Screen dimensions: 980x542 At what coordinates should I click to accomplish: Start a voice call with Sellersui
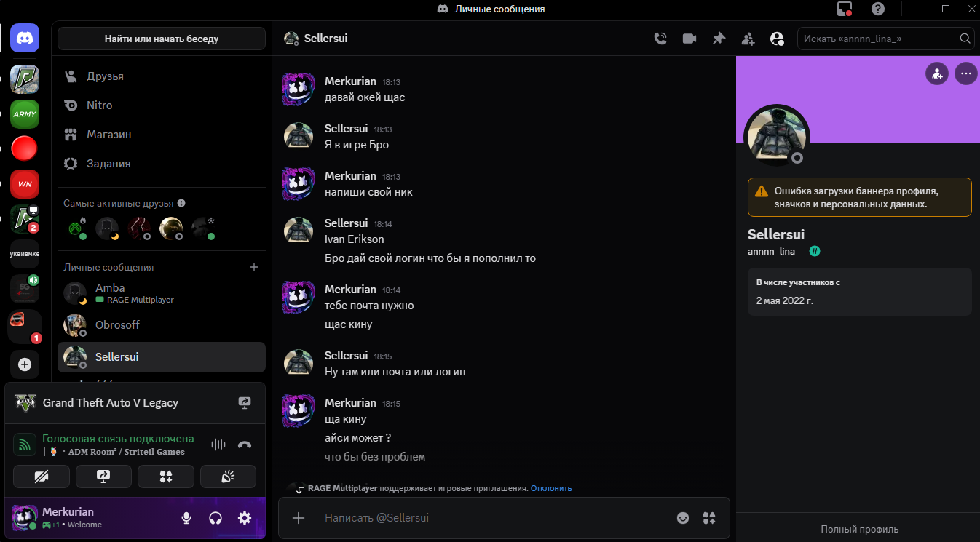660,39
